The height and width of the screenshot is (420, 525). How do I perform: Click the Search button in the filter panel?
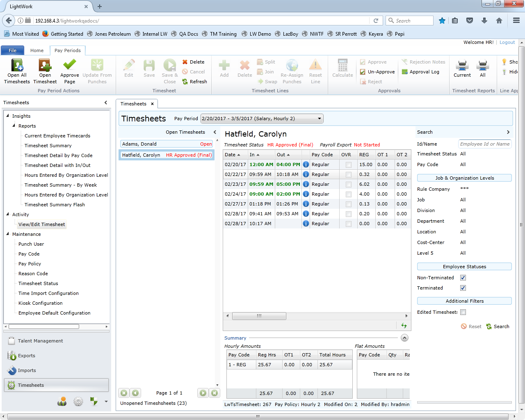(498, 326)
